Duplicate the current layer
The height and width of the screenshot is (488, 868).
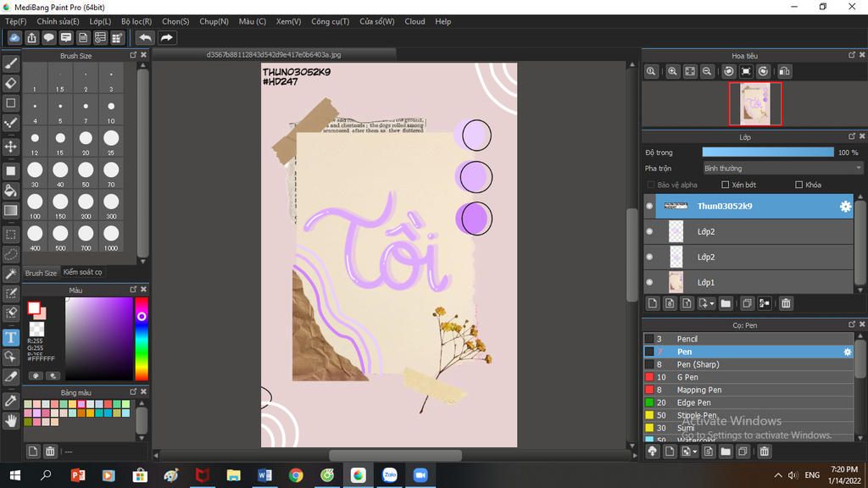pos(747,303)
